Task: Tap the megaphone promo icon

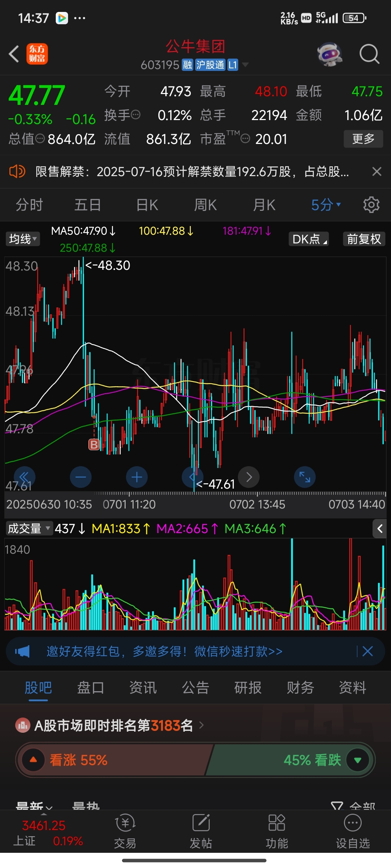Action: [x=22, y=651]
